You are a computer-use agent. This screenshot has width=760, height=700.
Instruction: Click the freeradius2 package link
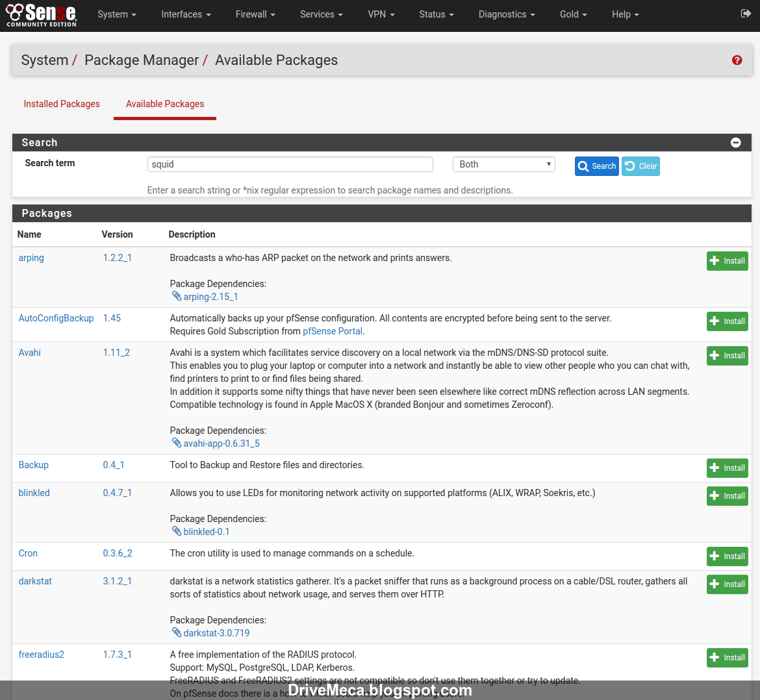[41, 654]
